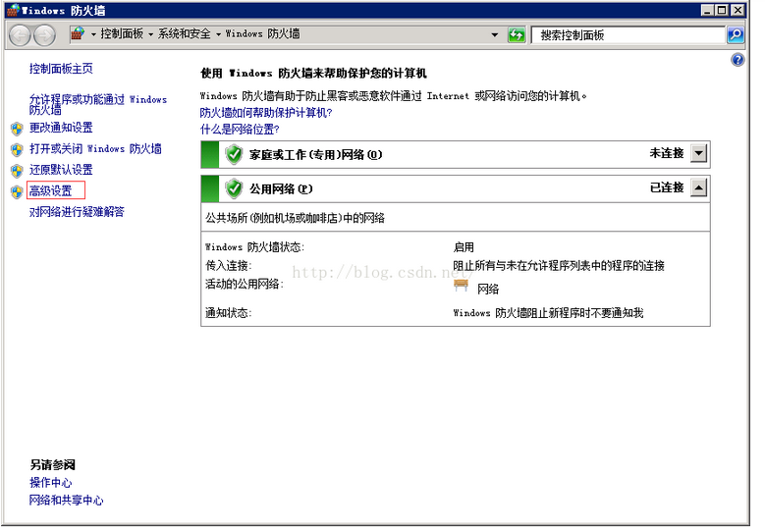The image size is (765, 532).
Task: Click the 家庭或工作(专用)网络 header title
Action: point(315,155)
